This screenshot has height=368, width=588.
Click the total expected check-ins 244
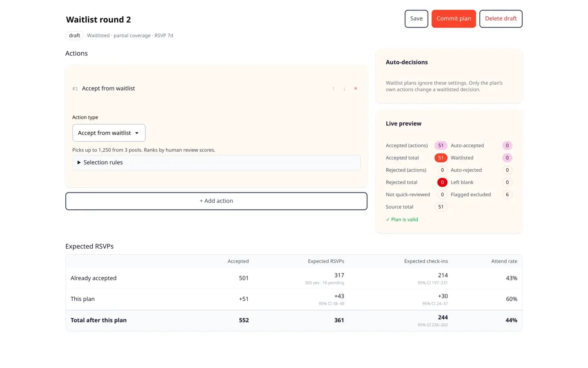click(443, 317)
